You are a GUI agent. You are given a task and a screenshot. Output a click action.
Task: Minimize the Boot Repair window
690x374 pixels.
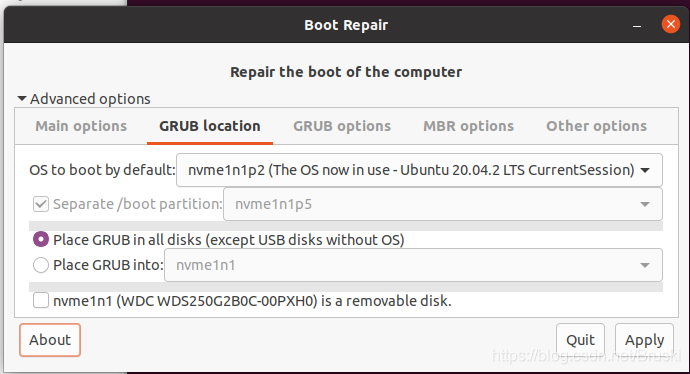tap(637, 25)
